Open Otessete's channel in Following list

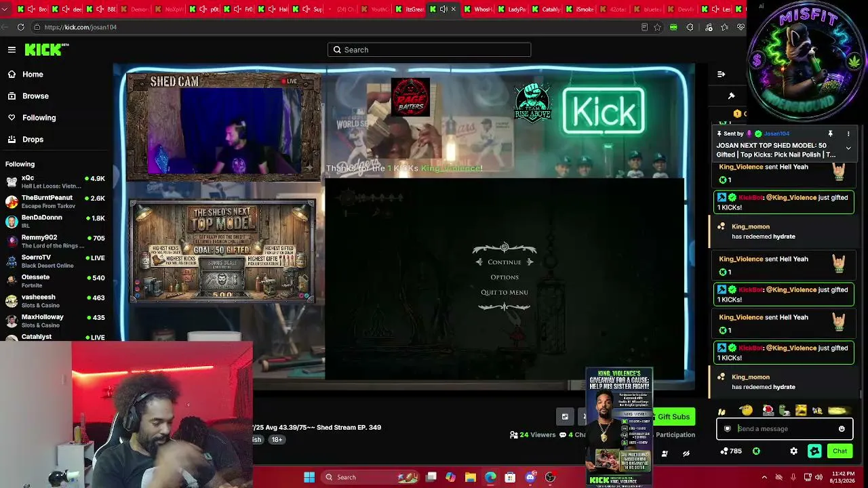pos(55,281)
